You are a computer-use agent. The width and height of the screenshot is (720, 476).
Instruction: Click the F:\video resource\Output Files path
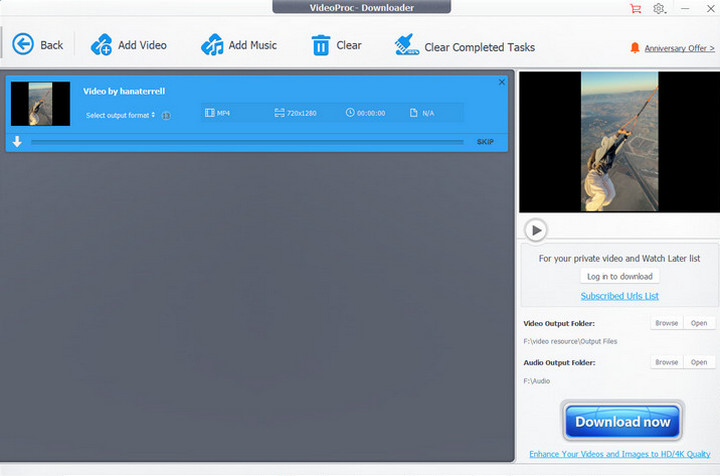(x=570, y=342)
